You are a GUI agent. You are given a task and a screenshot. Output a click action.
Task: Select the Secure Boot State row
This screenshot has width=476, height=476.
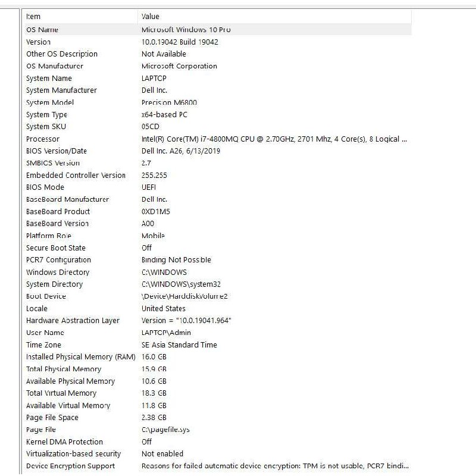click(x=218, y=248)
